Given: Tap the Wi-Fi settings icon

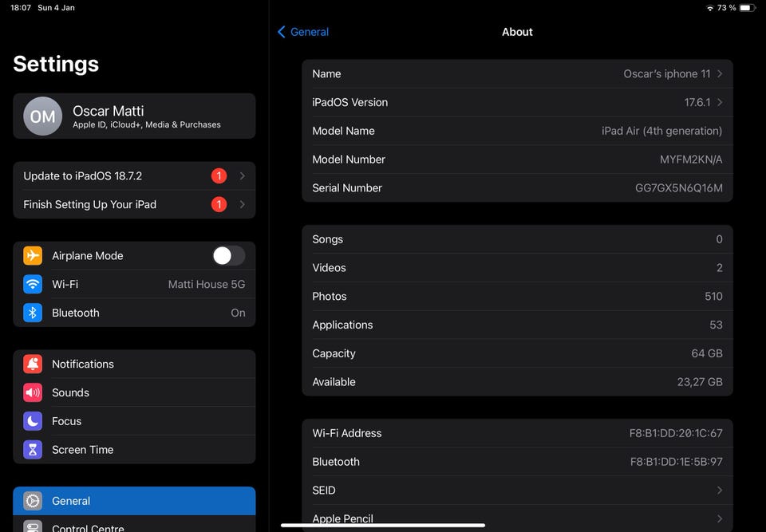Looking at the screenshot, I should click(x=33, y=284).
